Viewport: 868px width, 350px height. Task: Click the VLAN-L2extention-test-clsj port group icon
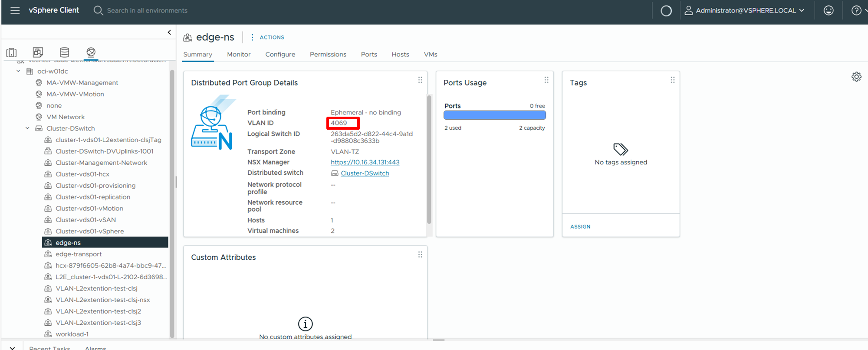pyautogui.click(x=48, y=288)
